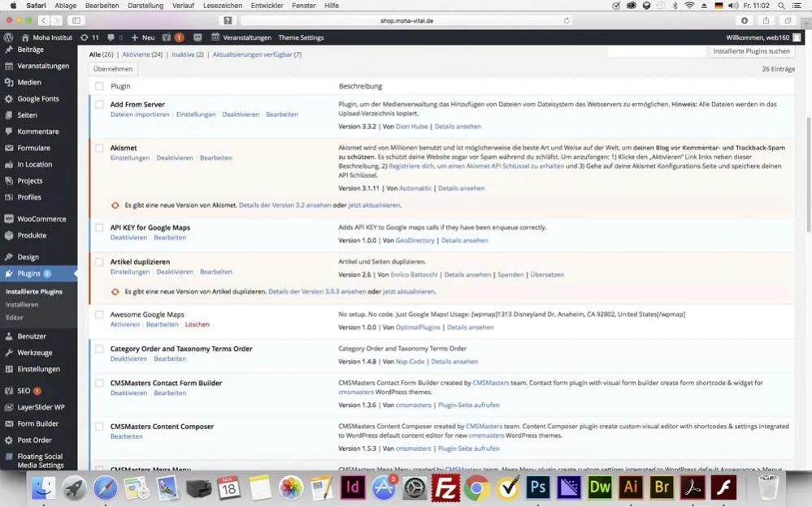Open Theme Settings in the admin bar
The image size is (812, 507).
click(301, 37)
